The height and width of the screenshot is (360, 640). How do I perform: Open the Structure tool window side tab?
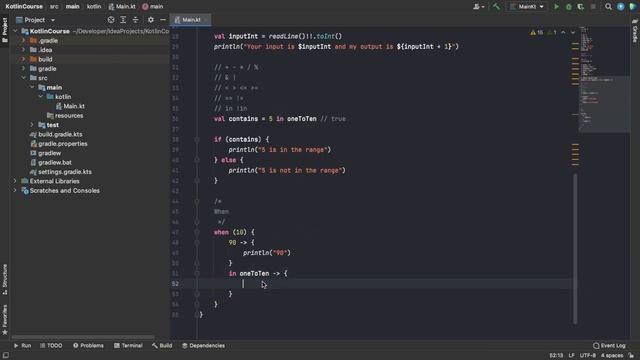point(5,280)
